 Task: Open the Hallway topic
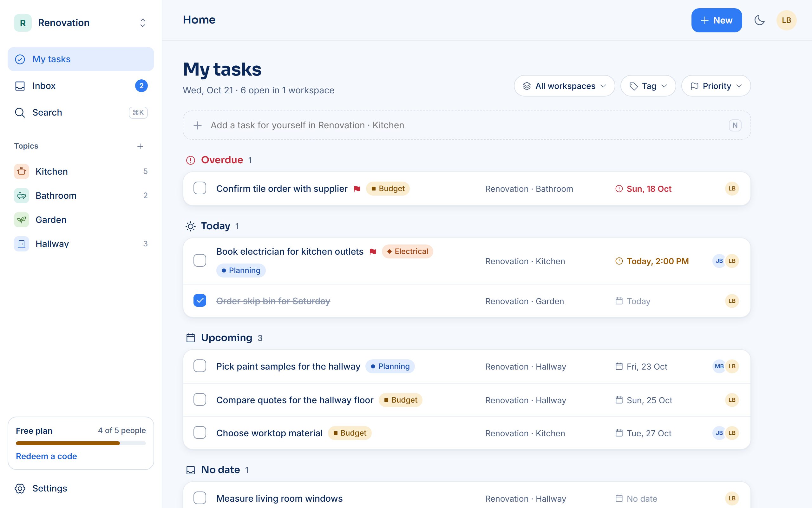(81, 244)
